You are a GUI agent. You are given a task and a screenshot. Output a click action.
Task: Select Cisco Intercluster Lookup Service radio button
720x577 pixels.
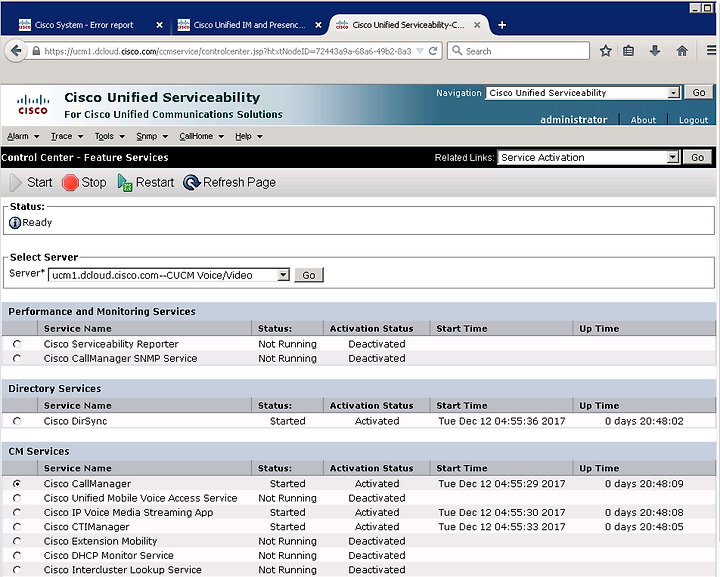(x=17, y=570)
